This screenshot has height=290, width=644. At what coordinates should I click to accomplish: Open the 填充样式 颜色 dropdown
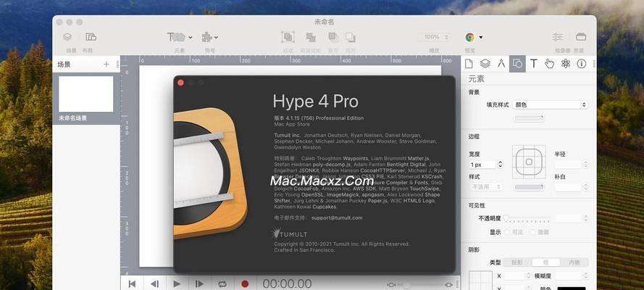[x=551, y=104]
